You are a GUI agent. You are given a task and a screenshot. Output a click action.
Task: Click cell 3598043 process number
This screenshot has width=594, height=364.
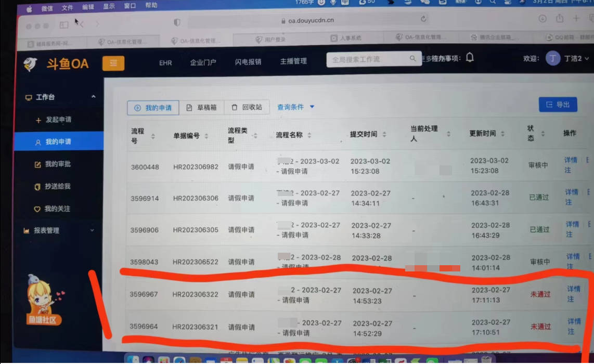click(144, 262)
